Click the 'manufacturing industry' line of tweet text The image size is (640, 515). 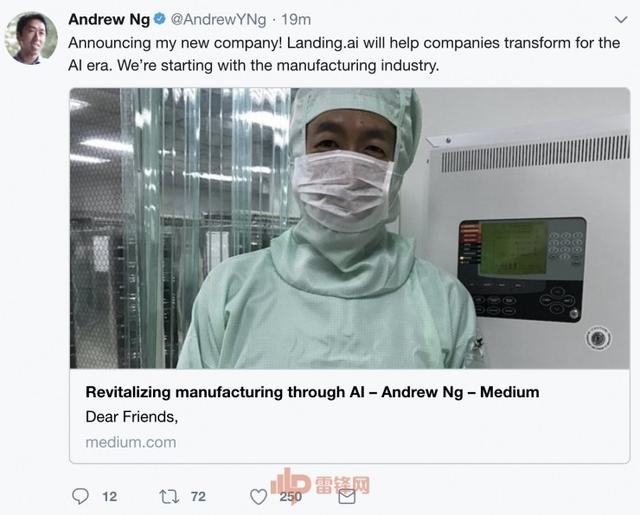[253, 65]
